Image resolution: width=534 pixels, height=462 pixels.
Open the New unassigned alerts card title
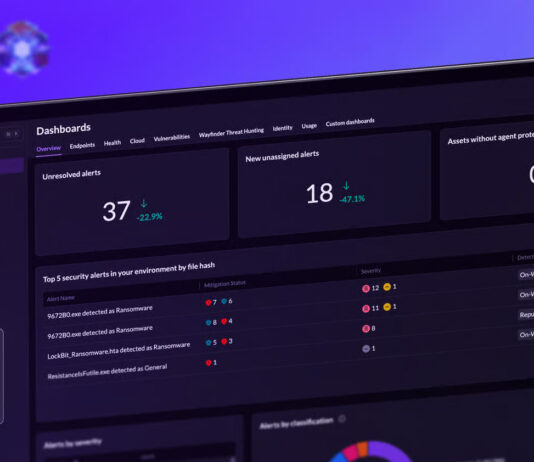click(x=282, y=157)
